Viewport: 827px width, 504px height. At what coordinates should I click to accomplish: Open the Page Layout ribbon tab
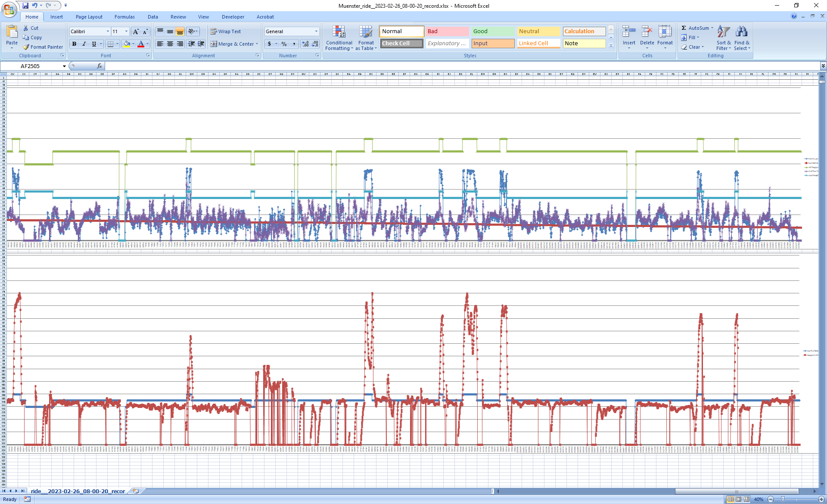(89, 17)
